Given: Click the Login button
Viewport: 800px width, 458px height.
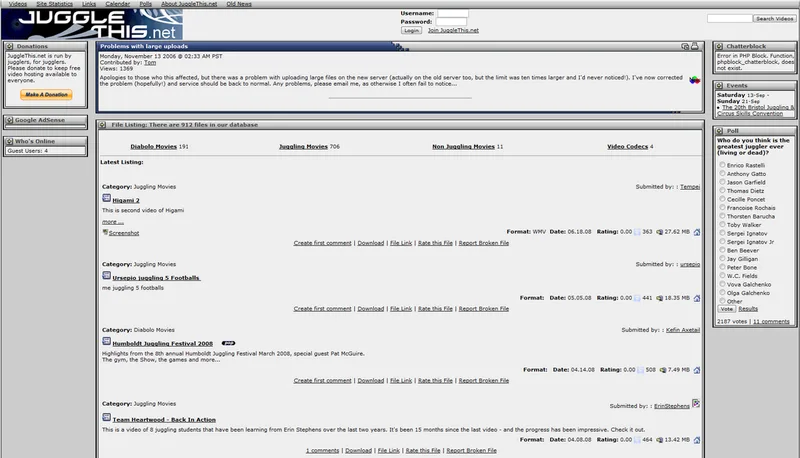Looking at the screenshot, I should 411,31.
